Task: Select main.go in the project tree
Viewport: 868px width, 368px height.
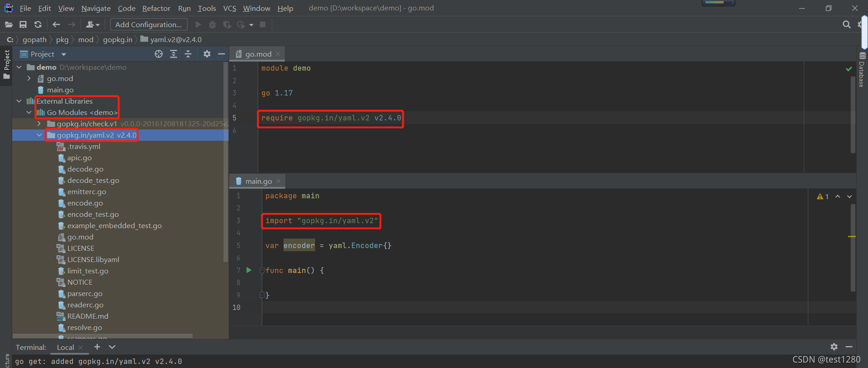Action: pos(60,90)
